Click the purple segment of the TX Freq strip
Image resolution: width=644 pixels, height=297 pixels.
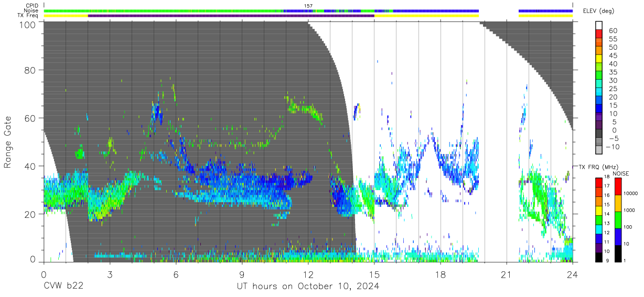[231, 16]
